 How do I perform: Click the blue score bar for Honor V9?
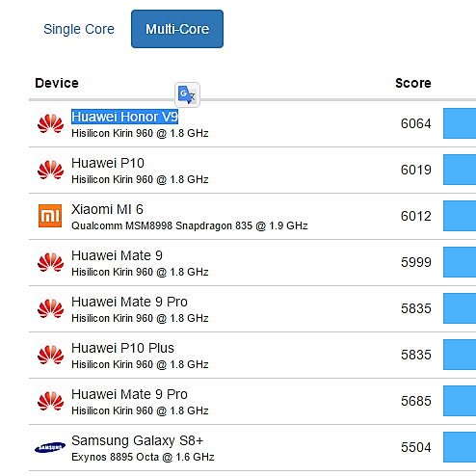tap(460, 123)
